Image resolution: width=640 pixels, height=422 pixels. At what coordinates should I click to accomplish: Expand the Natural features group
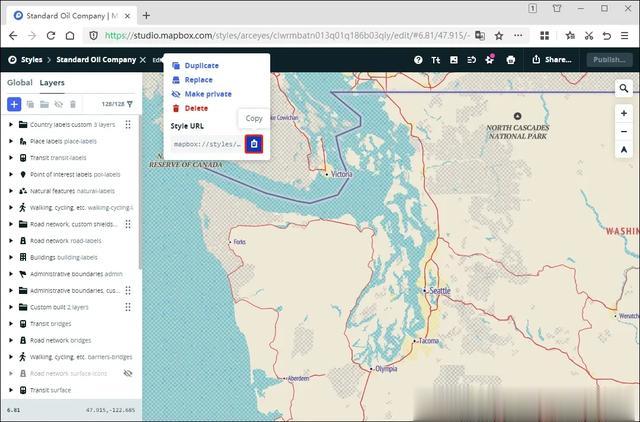click(11, 191)
